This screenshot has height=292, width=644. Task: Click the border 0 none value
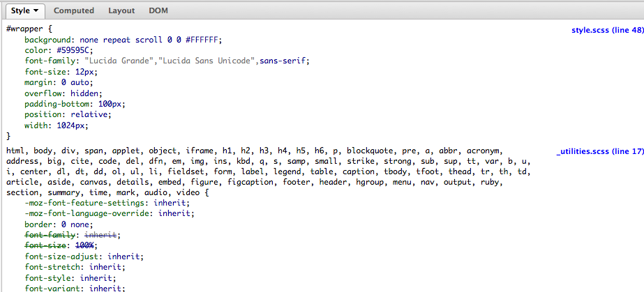75,224
